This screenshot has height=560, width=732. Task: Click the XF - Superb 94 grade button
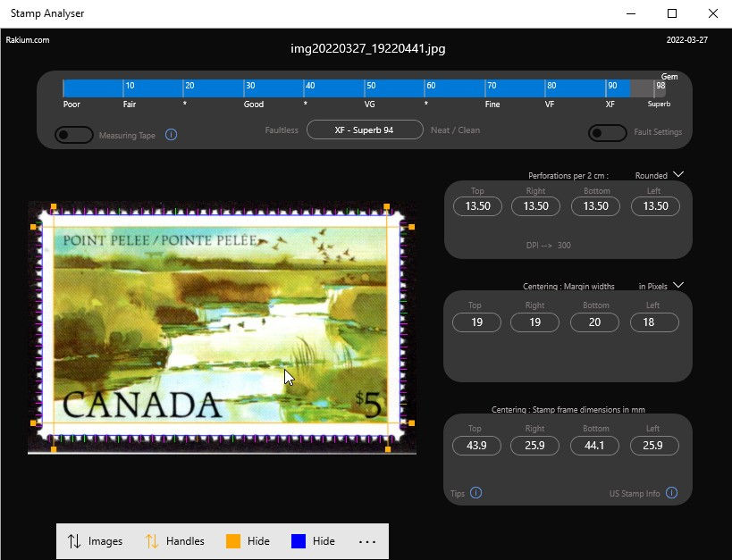coord(365,130)
